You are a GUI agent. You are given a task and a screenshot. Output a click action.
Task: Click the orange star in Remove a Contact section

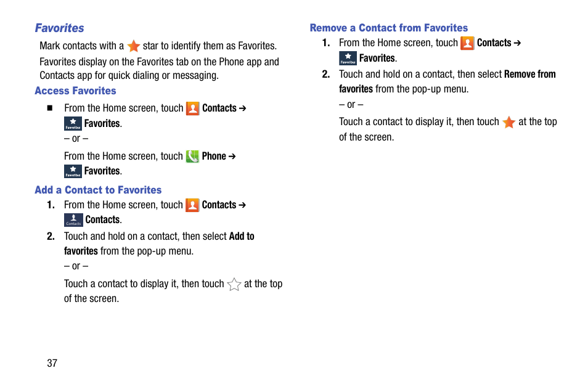click(x=509, y=122)
